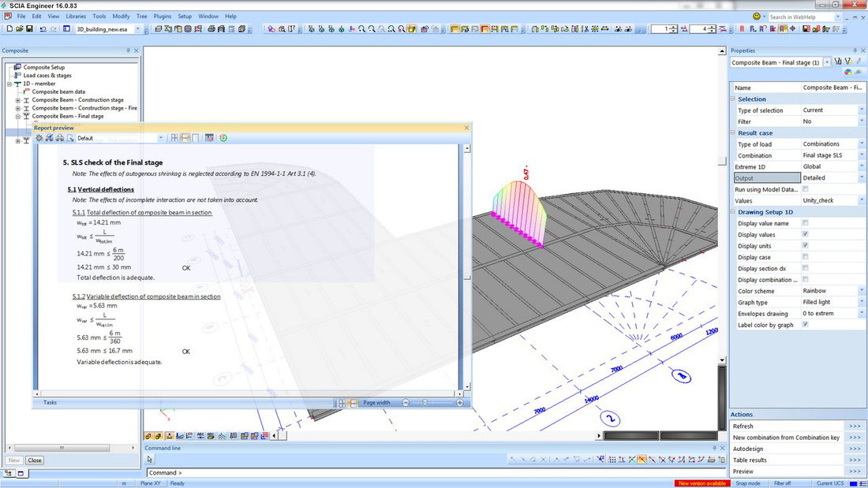Click the Save project floppy icon
Image resolution: width=868 pixels, height=488 pixels.
(29, 28)
